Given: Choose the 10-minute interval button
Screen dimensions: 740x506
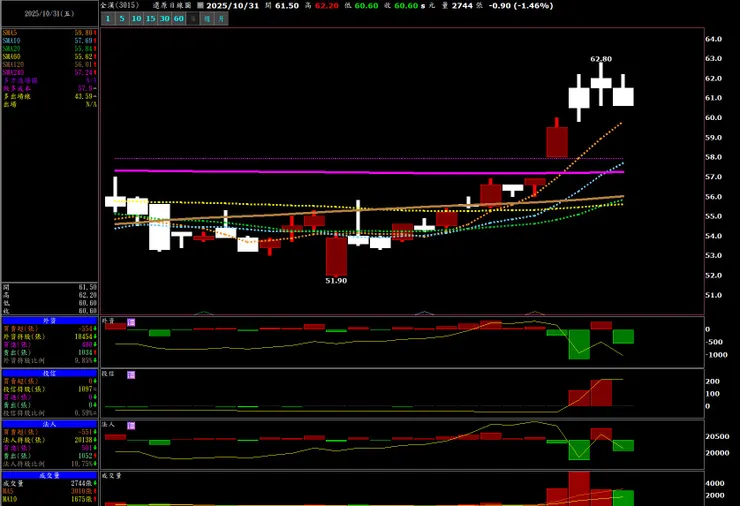Looking at the screenshot, I should 136,19.
